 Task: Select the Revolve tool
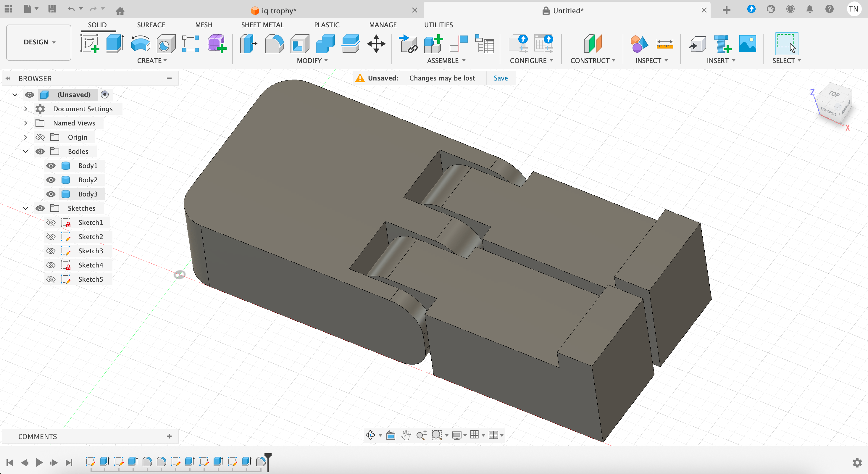coord(141,44)
